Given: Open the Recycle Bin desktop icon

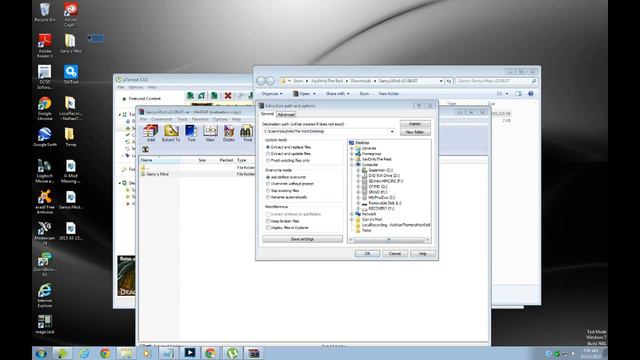Looking at the screenshot, I should click(45, 12).
